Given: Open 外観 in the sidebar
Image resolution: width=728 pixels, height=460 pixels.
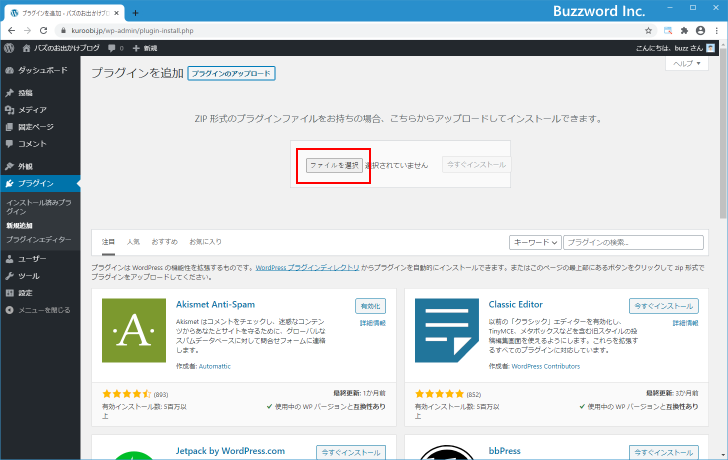Looking at the screenshot, I should click(40, 166).
